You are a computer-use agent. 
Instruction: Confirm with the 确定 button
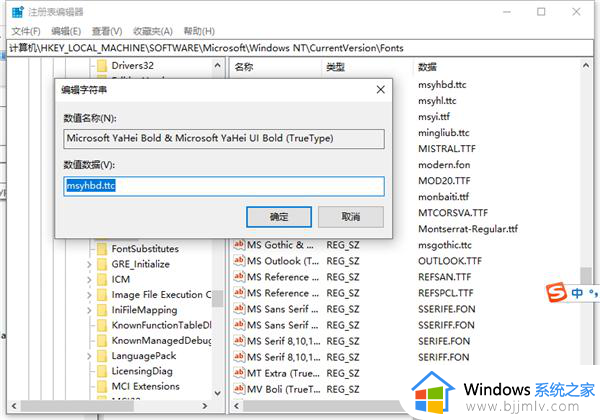point(279,217)
